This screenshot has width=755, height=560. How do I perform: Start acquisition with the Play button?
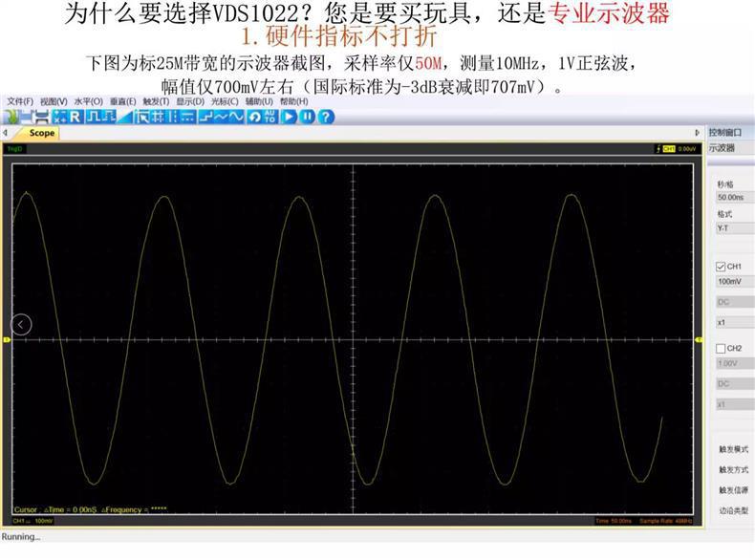[x=289, y=117]
